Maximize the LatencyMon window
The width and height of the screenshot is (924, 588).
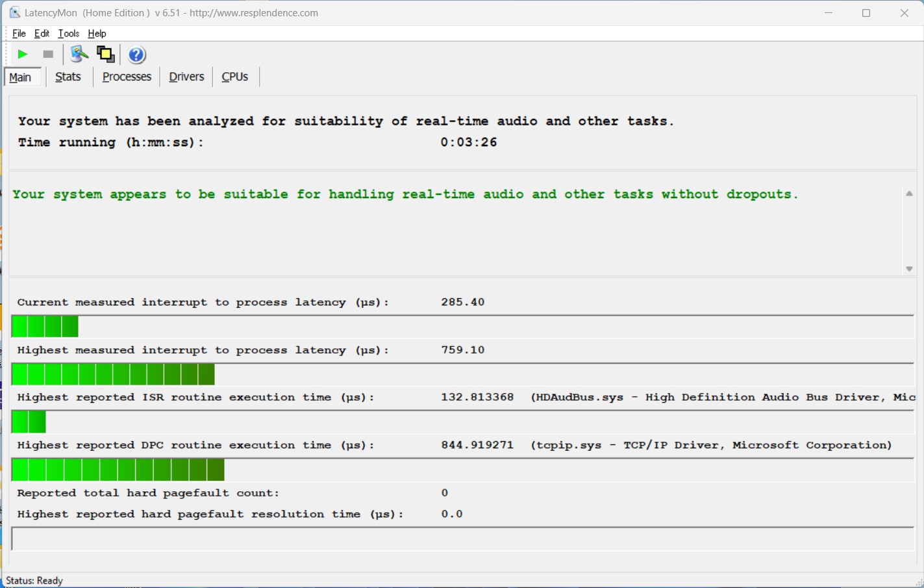click(x=866, y=13)
